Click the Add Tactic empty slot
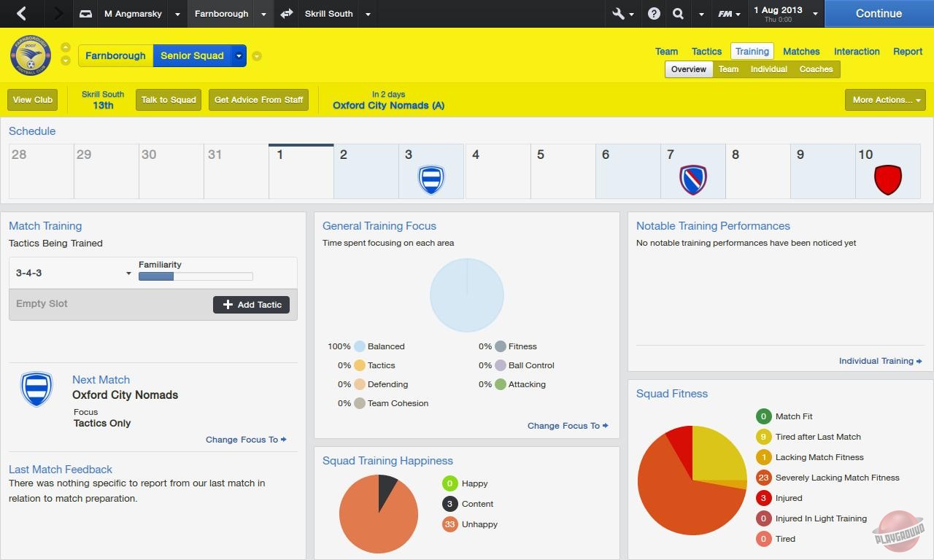This screenshot has width=934, height=560. click(x=251, y=304)
